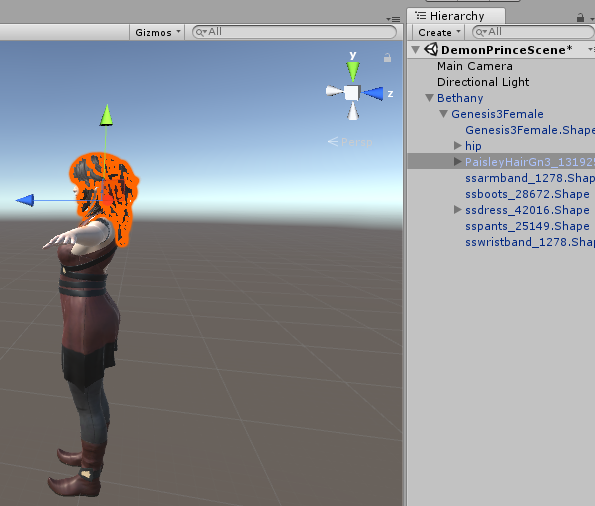Image resolution: width=595 pixels, height=506 pixels.
Task: Click the Scene search magnifier dropdown
Action: tap(201, 32)
